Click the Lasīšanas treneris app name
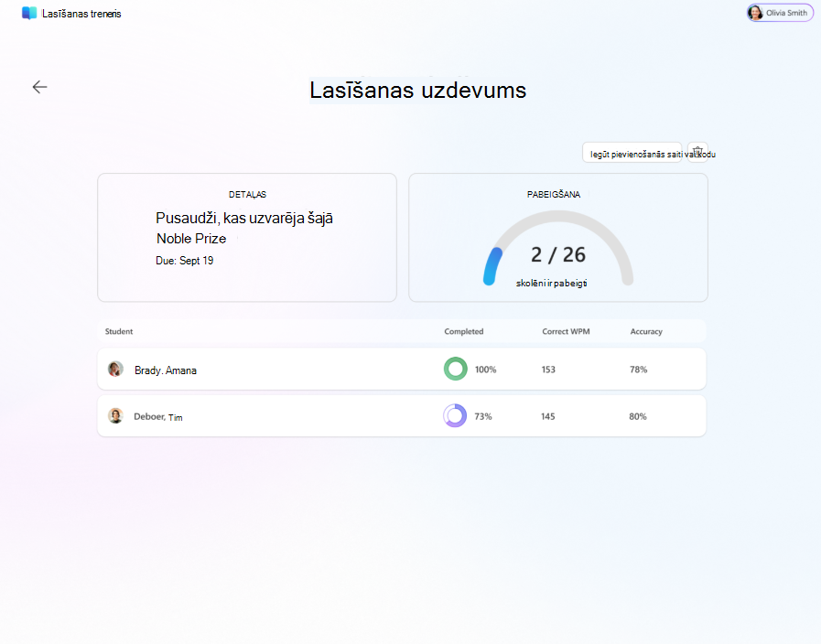The width and height of the screenshot is (821, 644). 81,14
